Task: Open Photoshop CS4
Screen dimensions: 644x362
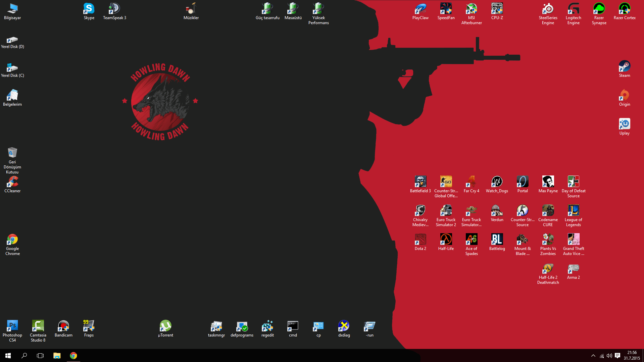Action: coord(12,325)
